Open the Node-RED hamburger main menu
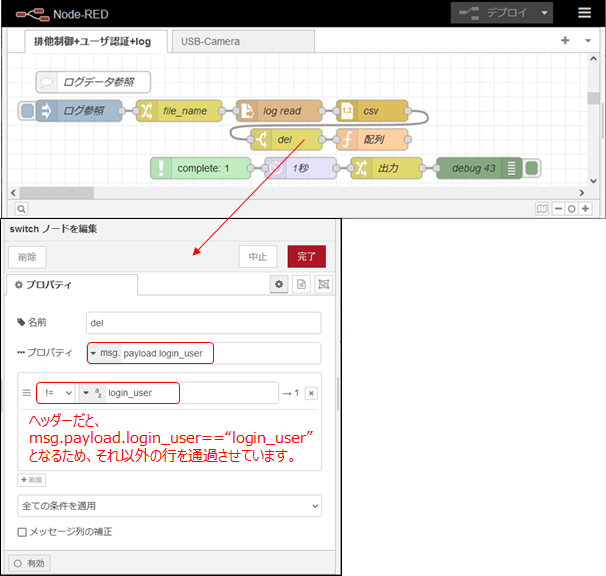Image resolution: width=606 pixels, height=576 pixels. point(584,13)
